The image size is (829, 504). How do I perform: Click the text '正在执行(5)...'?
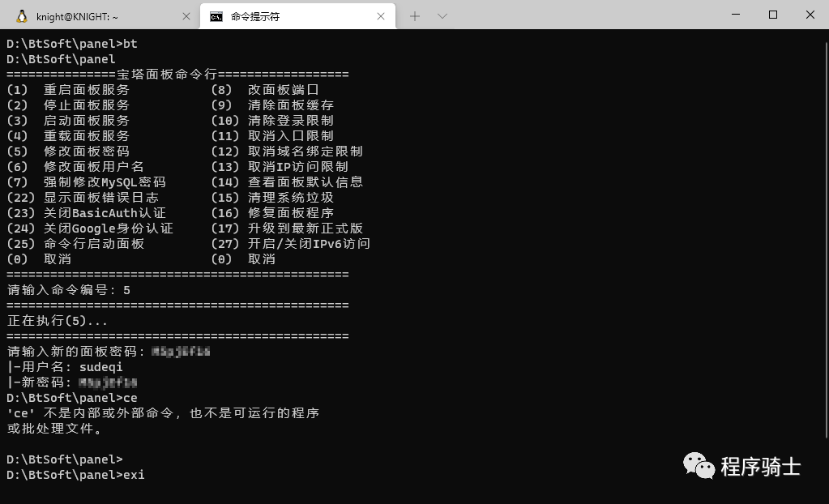tap(57, 321)
